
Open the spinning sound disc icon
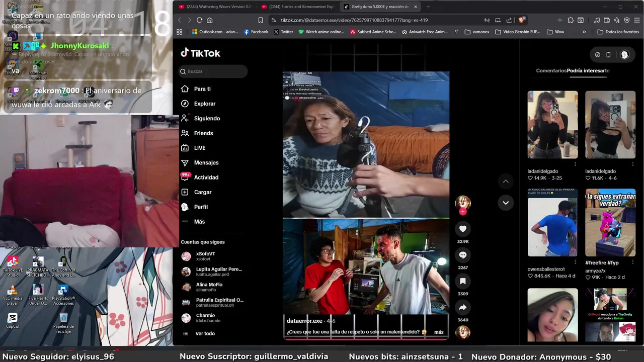point(463,332)
